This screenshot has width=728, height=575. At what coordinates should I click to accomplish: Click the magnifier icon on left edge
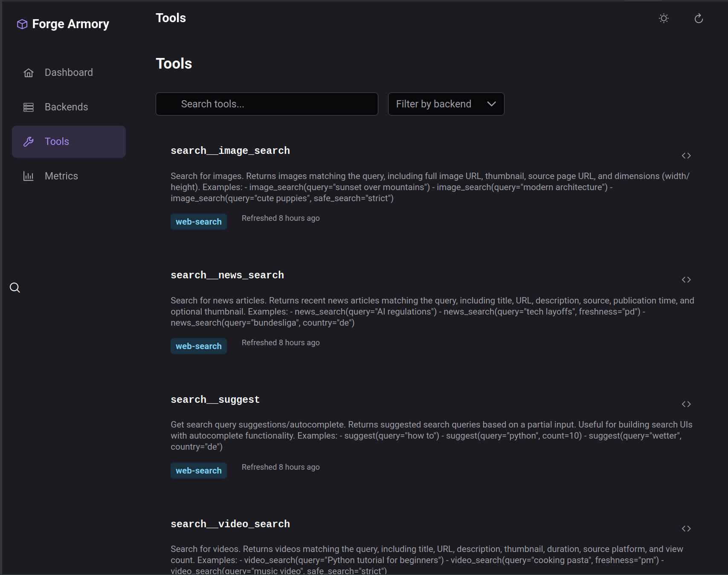(x=15, y=288)
